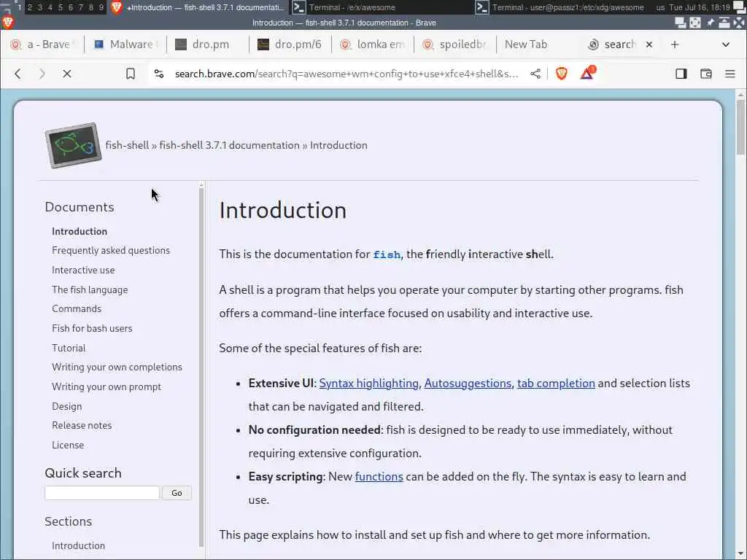Open the tab completion link

[556, 384]
